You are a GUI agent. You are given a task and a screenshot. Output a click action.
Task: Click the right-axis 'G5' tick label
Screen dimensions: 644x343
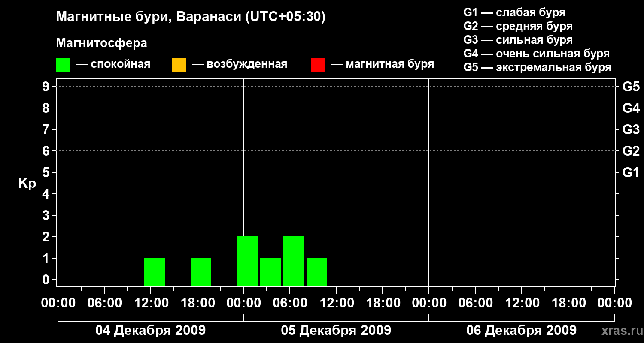(x=631, y=87)
